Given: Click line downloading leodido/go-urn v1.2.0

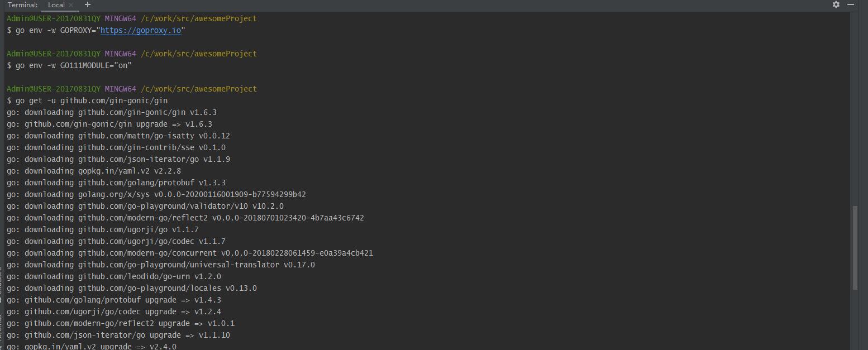Looking at the screenshot, I should click(114, 276).
